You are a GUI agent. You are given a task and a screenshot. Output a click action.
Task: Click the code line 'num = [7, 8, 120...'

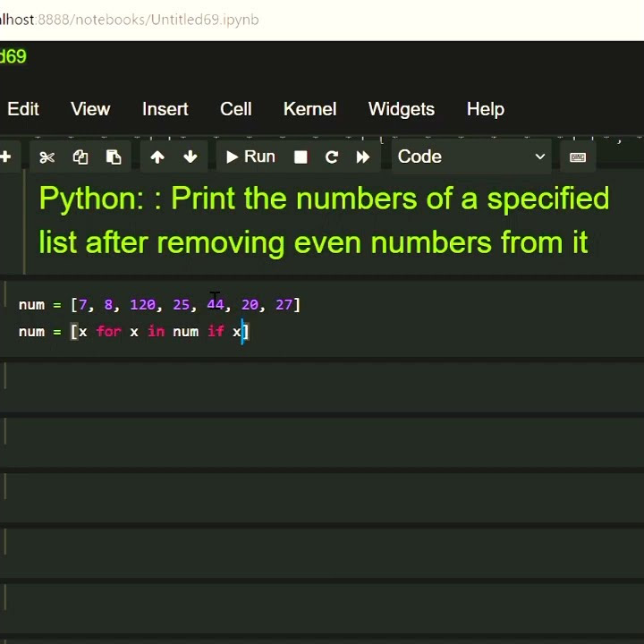pos(160,305)
